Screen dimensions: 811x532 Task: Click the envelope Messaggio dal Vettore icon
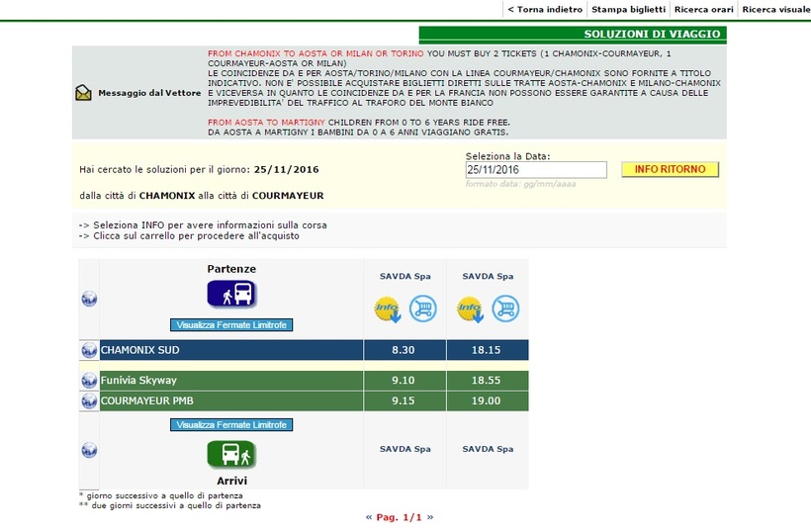pos(83,93)
